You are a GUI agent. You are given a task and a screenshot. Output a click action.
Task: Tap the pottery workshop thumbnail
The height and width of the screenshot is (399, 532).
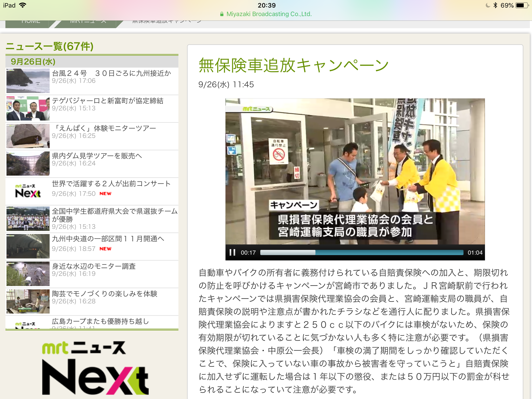[28, 301]
